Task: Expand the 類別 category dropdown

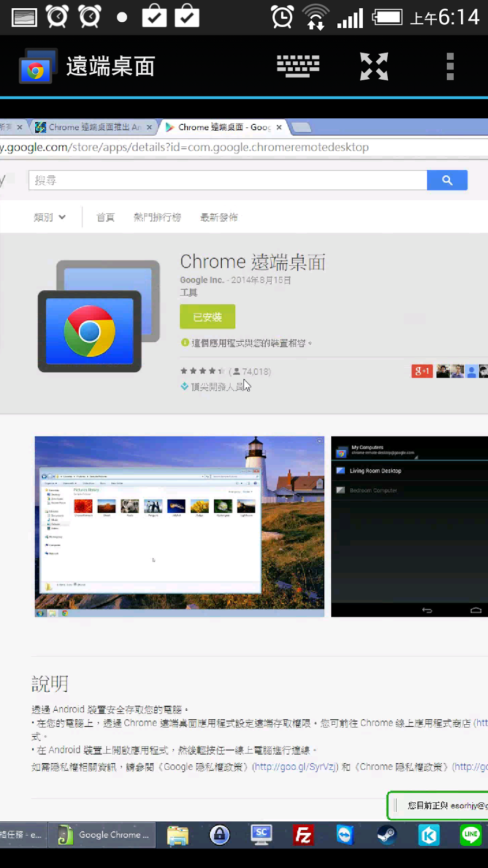Action: click(x=49, y=217)
